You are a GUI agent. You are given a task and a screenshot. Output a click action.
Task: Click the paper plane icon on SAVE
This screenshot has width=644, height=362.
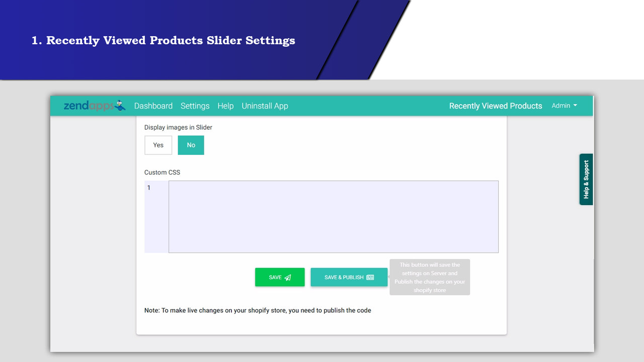[x=287, y=277]
